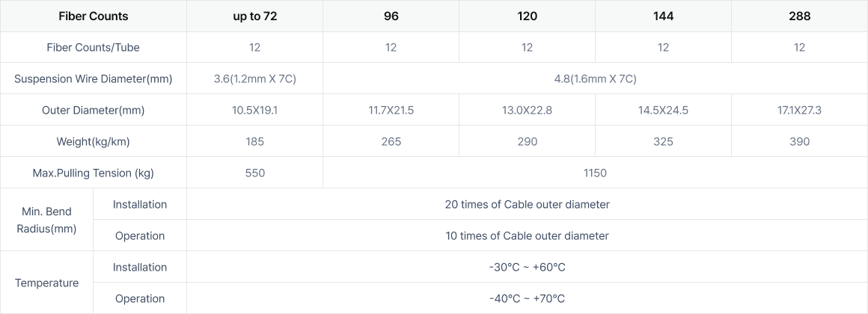Select '10 times of Cable outer diameter'
This screenshot has height=314, width=868.
pyautogui.click(x=527, y=235)
